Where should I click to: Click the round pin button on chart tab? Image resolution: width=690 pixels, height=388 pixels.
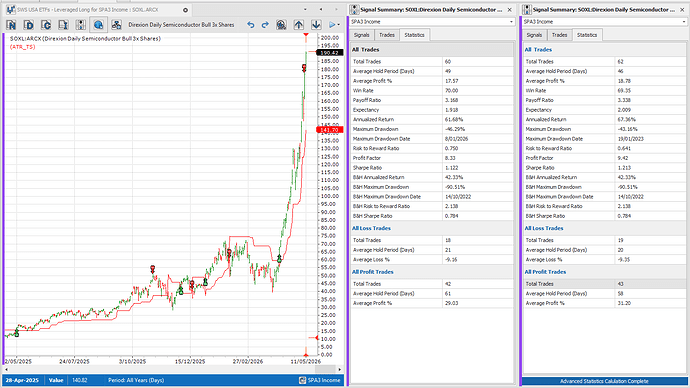click(185, 10)
